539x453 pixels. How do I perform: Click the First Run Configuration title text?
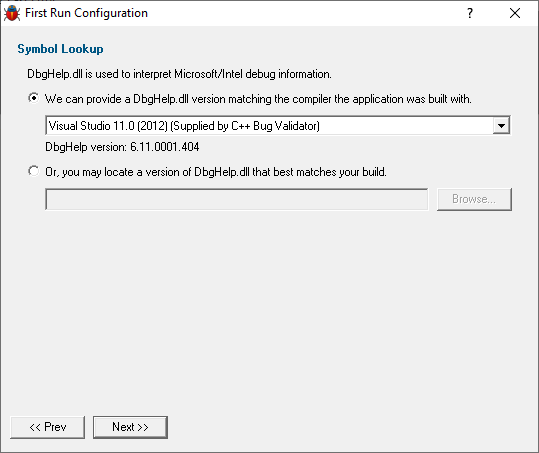86,13
